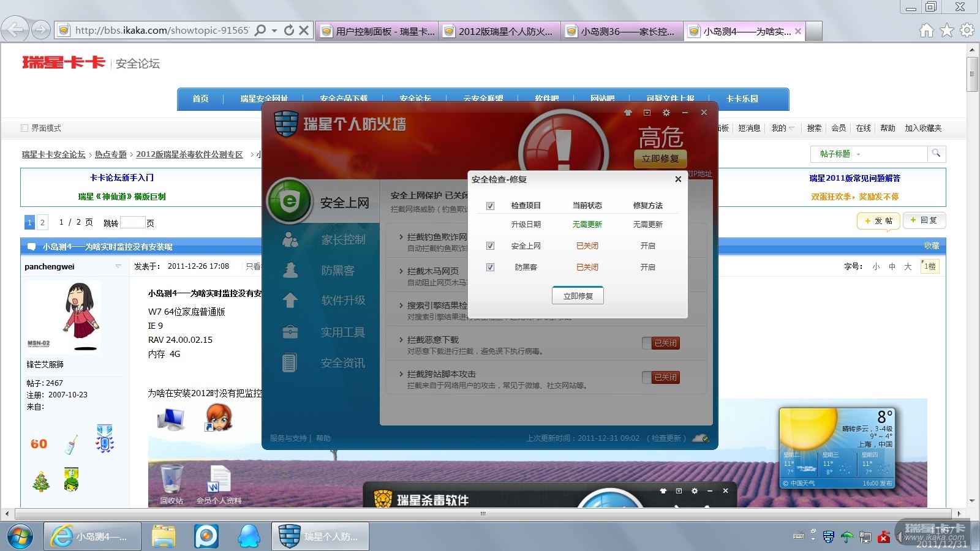Expand the 拦截钓鱼欺诈网站 item
980x551 pixels.
(x=401, y=237)
